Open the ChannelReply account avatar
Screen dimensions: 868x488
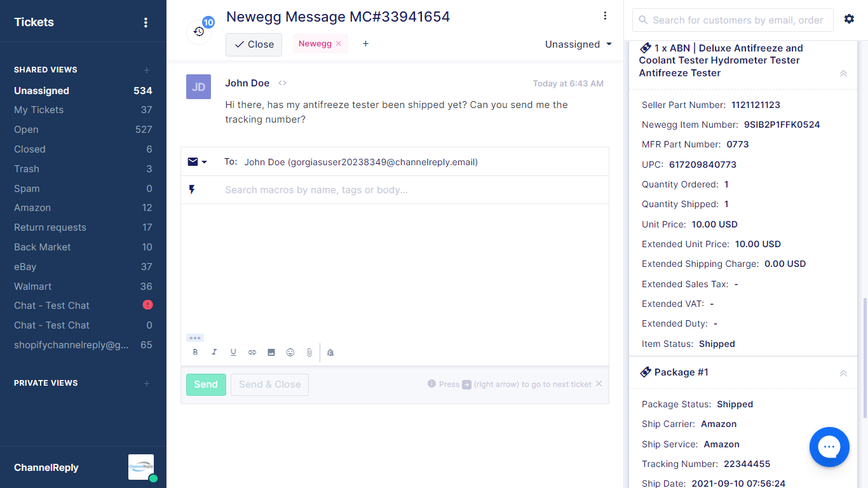pos(141,467)
